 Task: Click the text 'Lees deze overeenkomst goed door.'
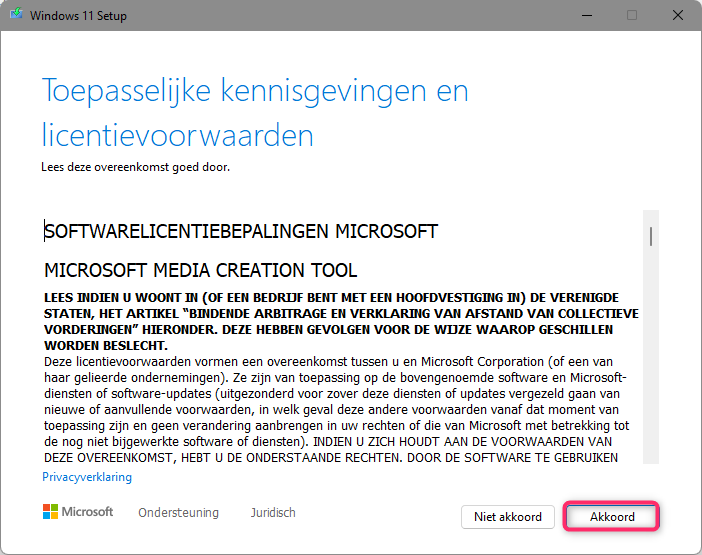tap(136, 167)
